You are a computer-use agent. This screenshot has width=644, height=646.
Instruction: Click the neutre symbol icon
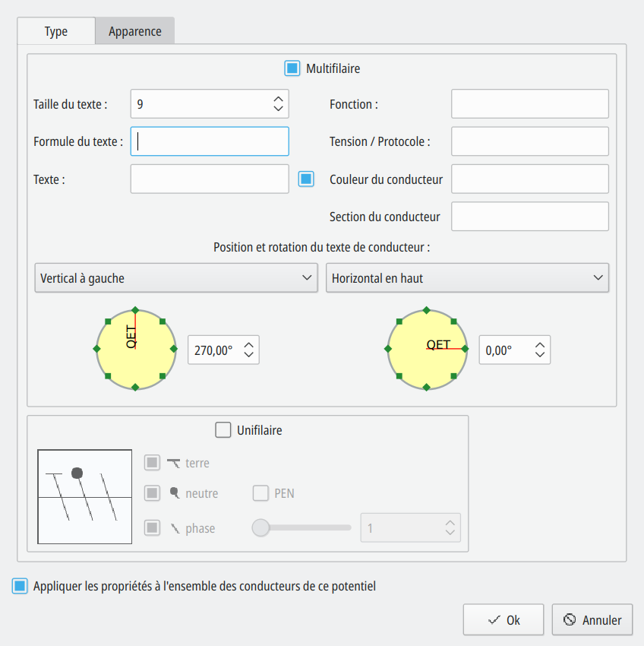point(174,493)
